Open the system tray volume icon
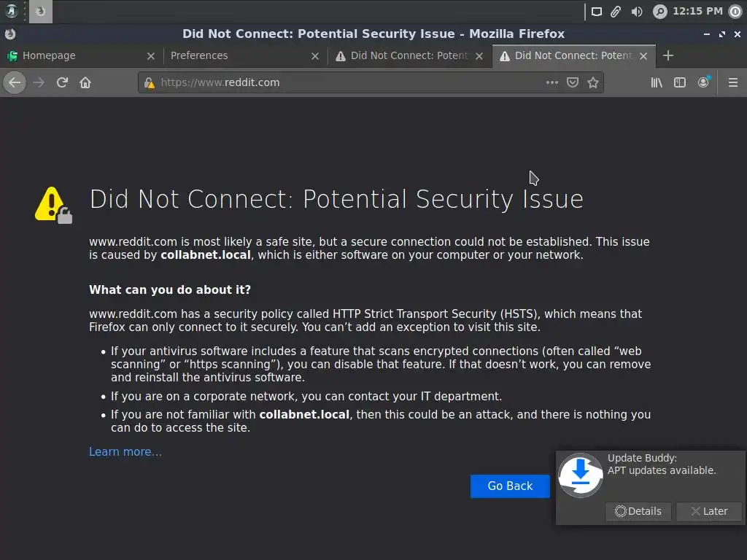The height and width of the screenshot is (560, 747). point(637,11)
